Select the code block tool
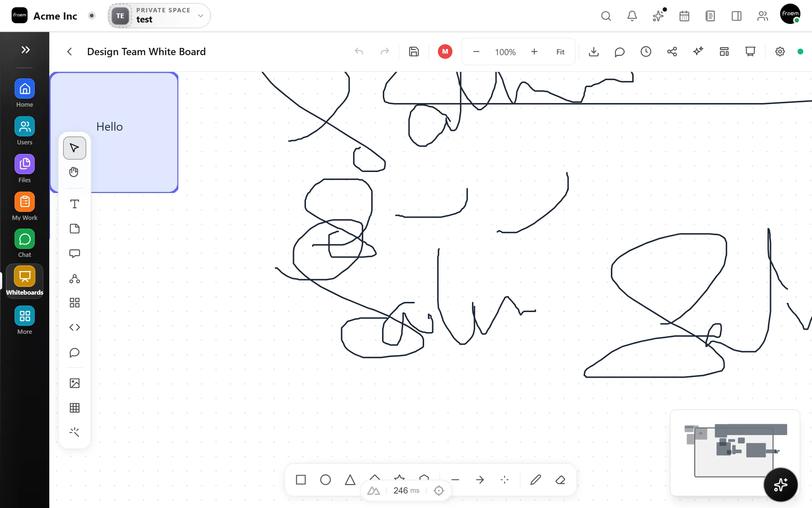Screen dimensions: 812x508 click(75, 327)
